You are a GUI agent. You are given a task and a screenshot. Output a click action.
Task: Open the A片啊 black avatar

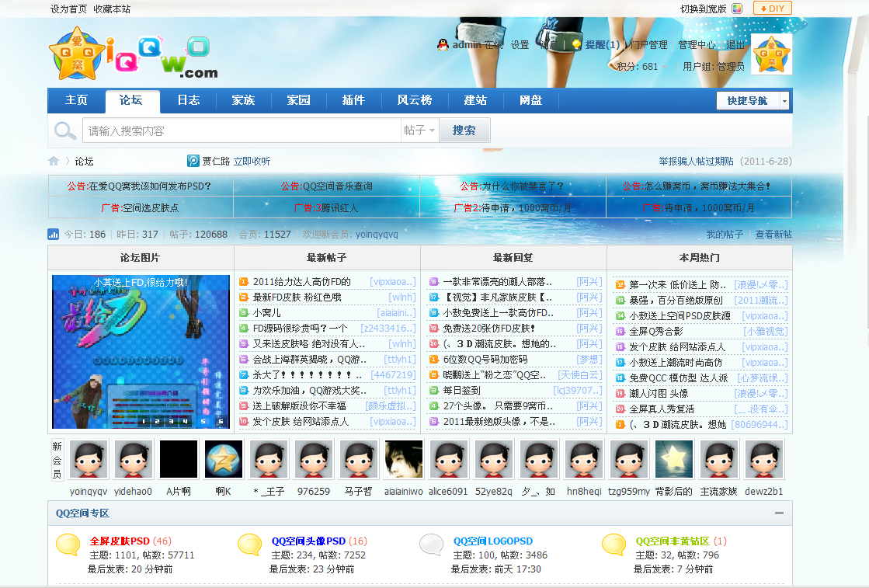tap(179, 459)
